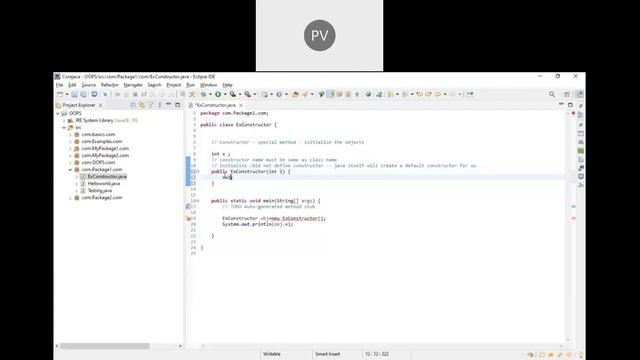Viewport: 640px width, 360px height.
Task: Click the Java perspective icon
Action: tap(579, 94)
